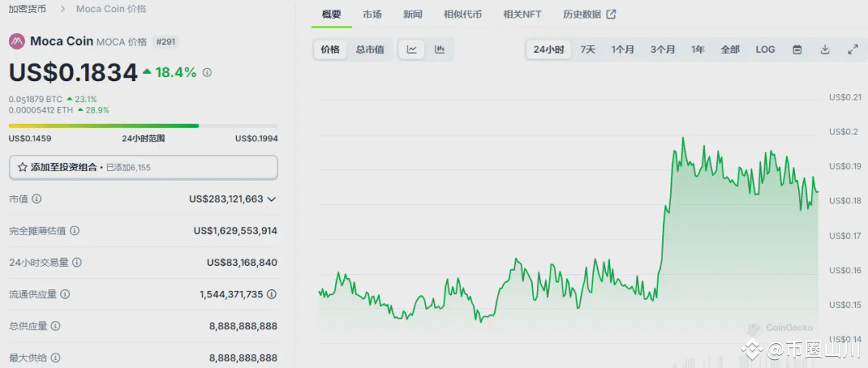Switch to candlestick chart icon
The width and height of the screenshot is (868, 368).
tap(440, 50)
